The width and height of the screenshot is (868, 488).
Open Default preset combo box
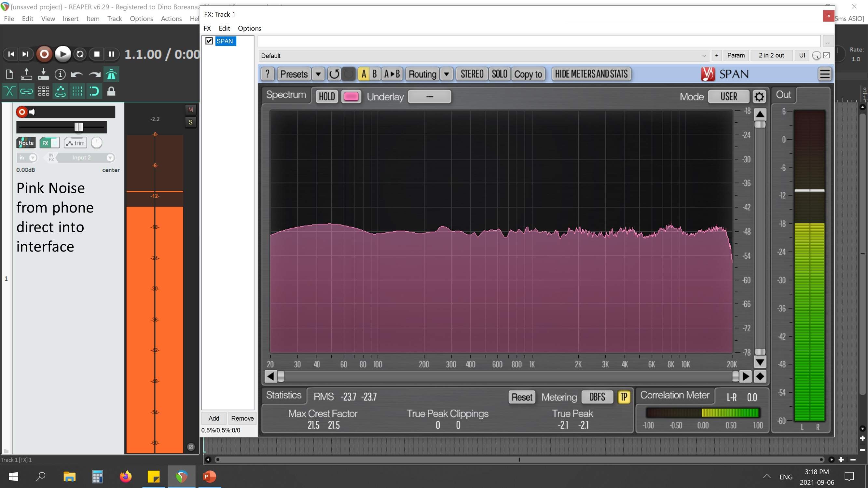[483, 56]
